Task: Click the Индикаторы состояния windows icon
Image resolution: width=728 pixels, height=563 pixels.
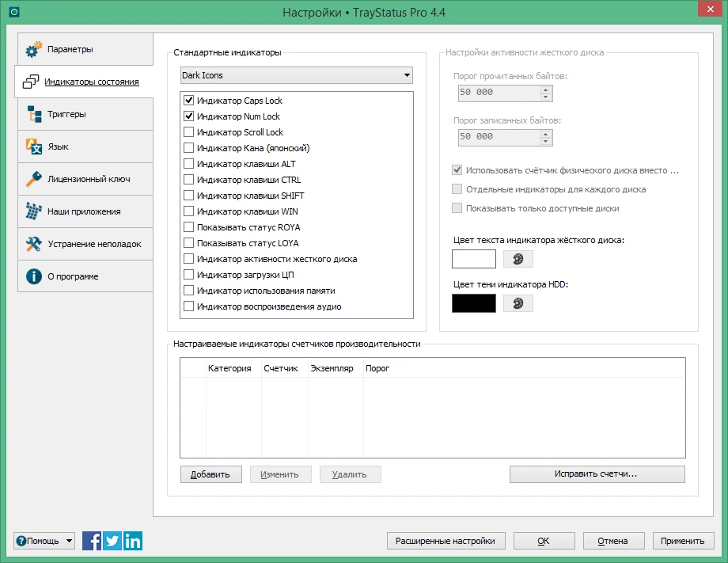Action: coord(31,82)
